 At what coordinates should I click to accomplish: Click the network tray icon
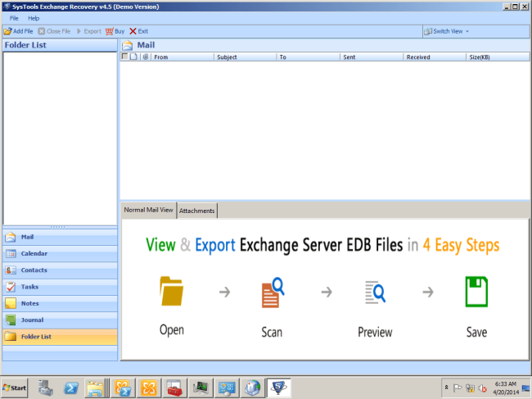click(470, 388)
